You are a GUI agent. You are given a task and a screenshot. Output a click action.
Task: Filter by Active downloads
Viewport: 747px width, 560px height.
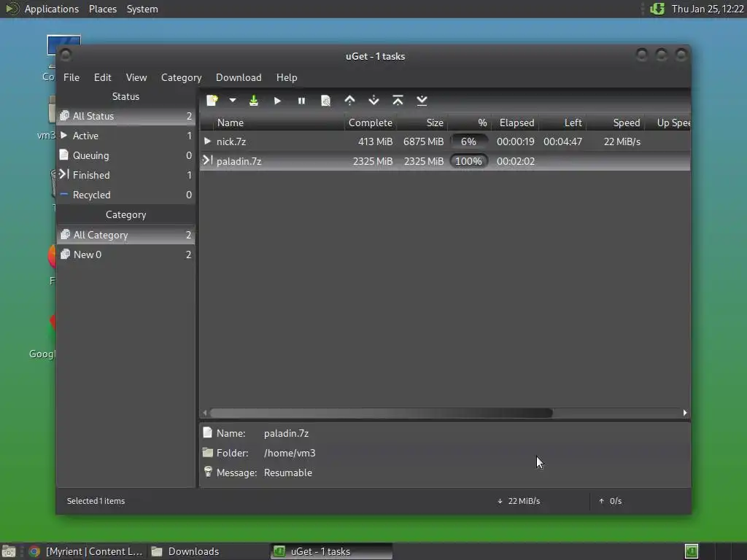125,136
